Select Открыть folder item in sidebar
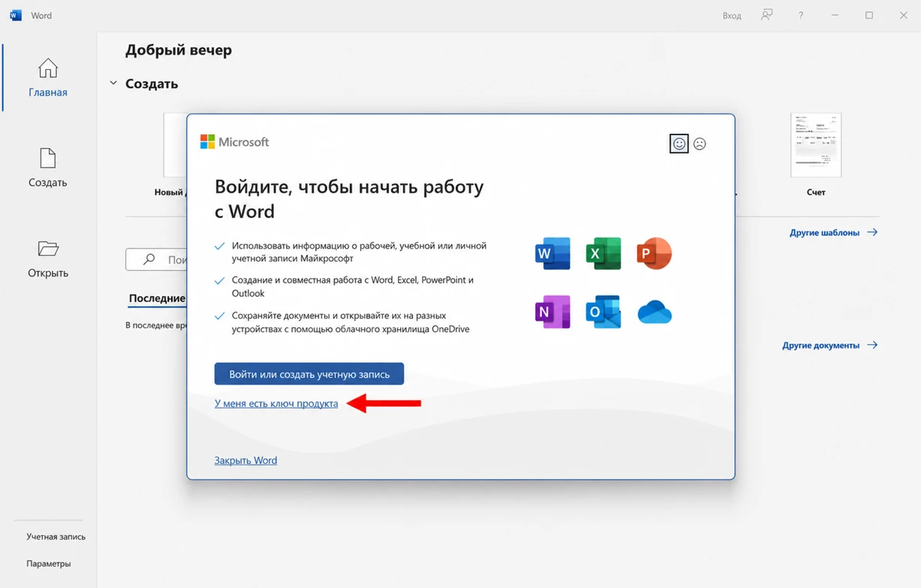 (48, 259)
